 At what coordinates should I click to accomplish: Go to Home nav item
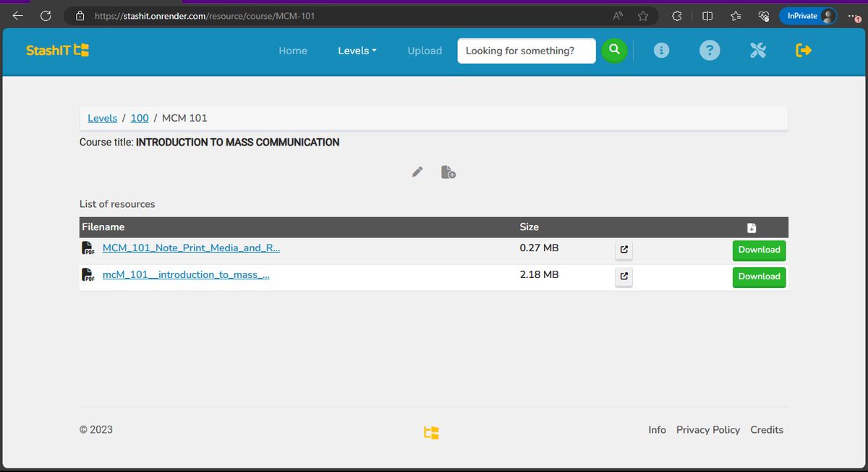point(293,51)
